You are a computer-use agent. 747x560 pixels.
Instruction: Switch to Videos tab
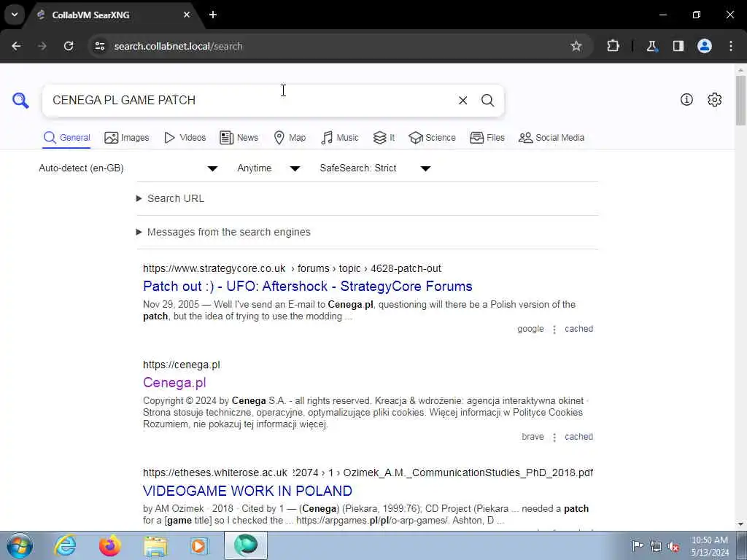[185, 138]
